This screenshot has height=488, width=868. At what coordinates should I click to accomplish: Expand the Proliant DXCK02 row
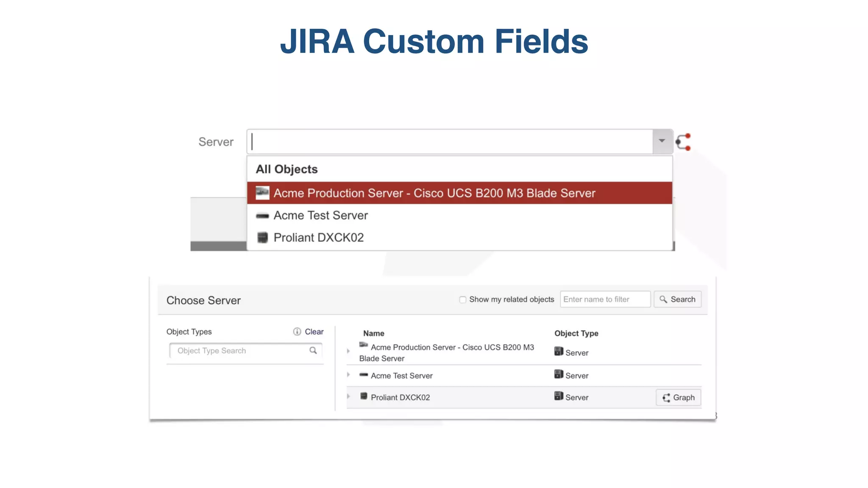point(348,396)
